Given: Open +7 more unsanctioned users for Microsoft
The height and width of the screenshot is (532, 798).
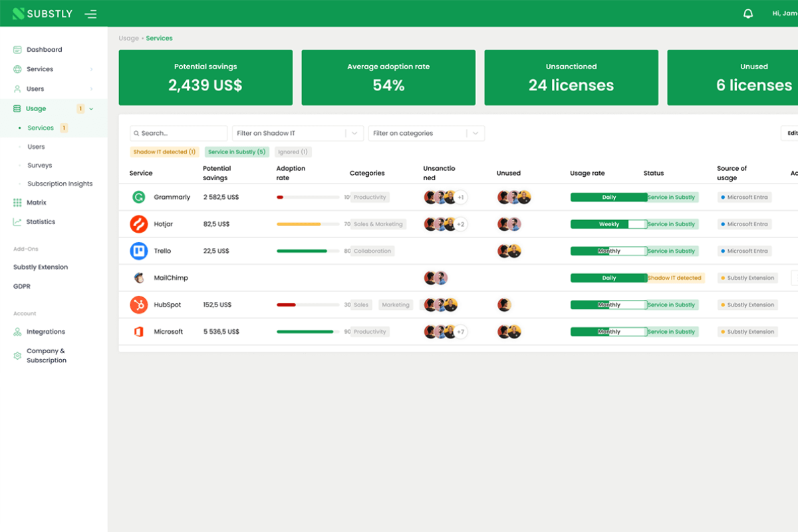Looking at the screenshot, I should pos(460,331).
